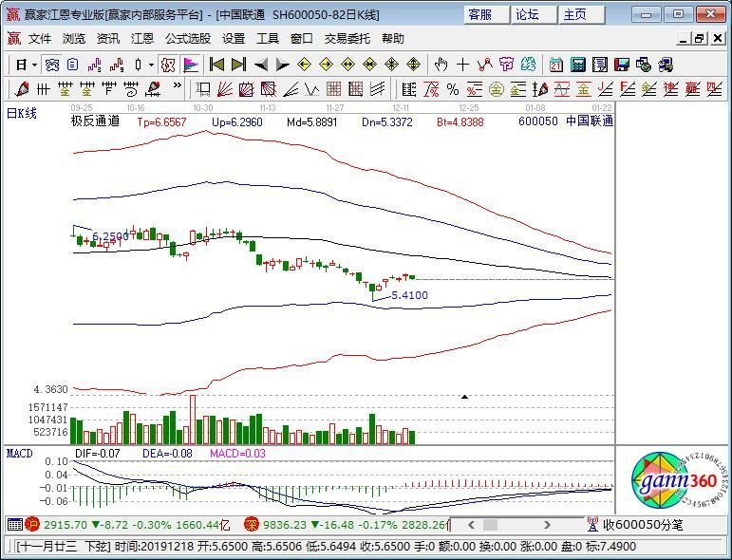
Task: Click the 日 period button in the toolbar
Action: click(x=21, y=65)
